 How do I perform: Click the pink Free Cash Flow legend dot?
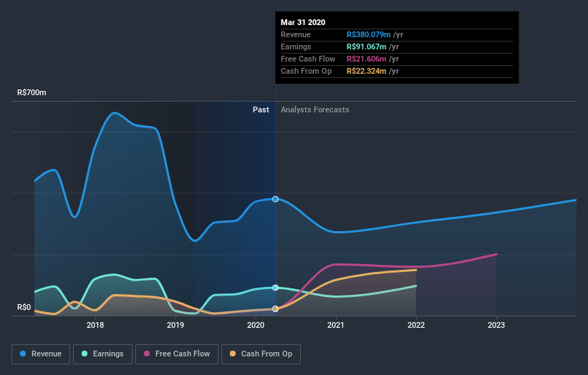pyautogui.click(x=147, y=354)
